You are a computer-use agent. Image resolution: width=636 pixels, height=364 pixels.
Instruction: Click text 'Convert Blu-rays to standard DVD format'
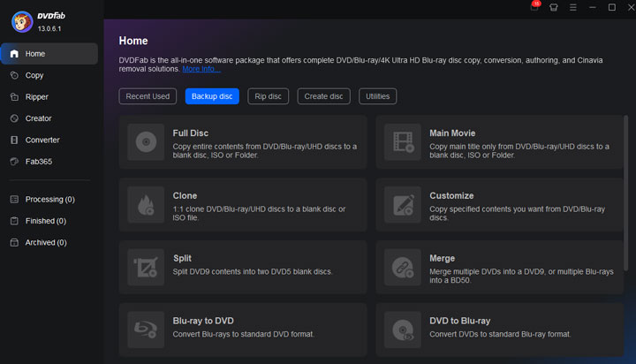243,334
